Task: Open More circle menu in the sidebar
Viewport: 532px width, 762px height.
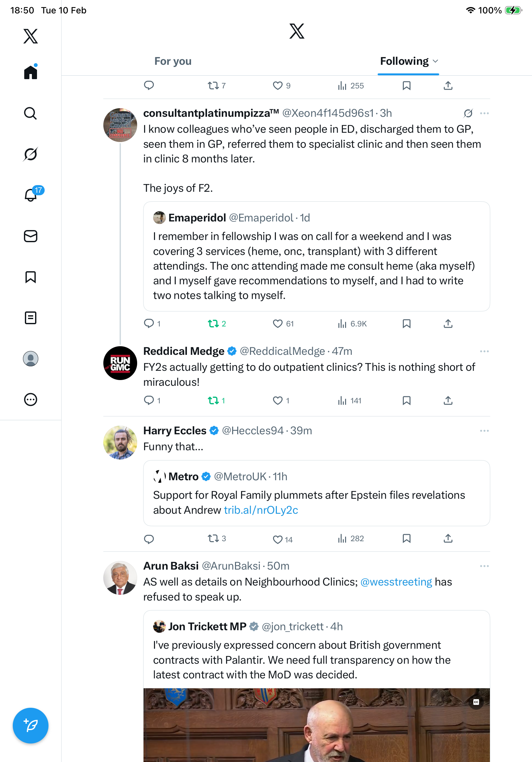Action: point(31,400)
